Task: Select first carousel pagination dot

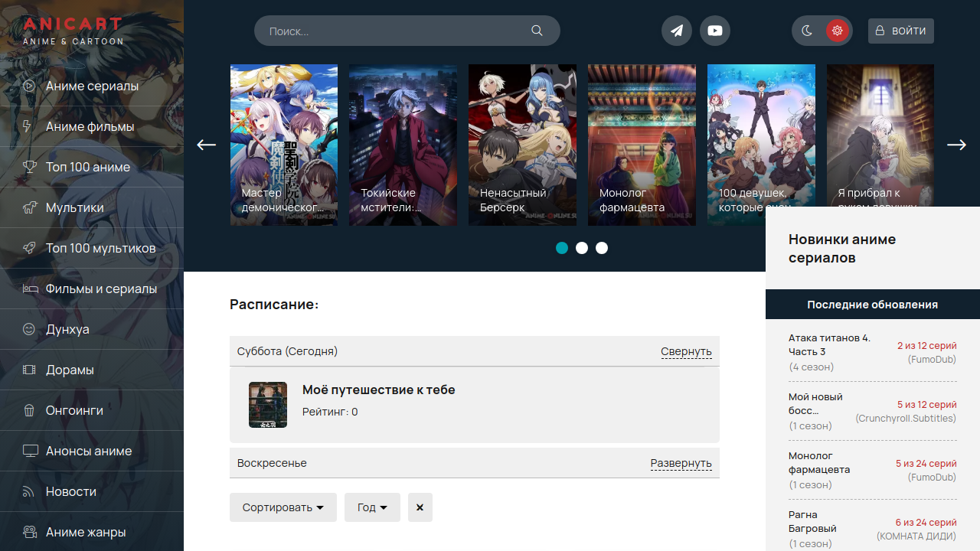Action: click(562, 248)
